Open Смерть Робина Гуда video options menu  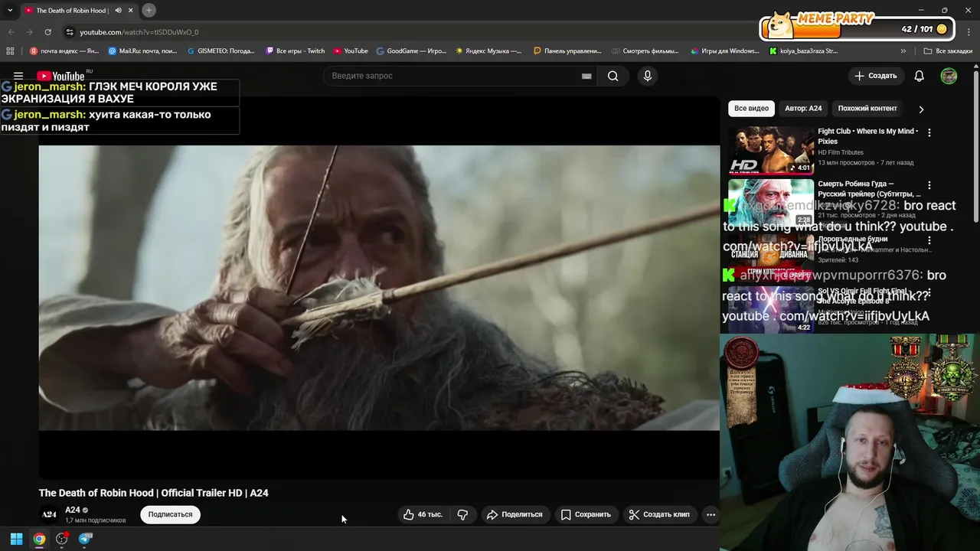929,185
